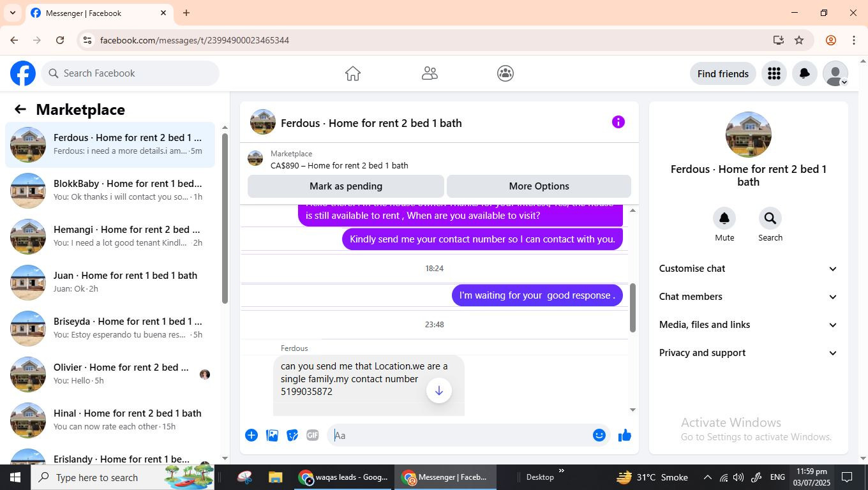The width and height of the screenshot is (868, 490).
Task: Open the account profile avatar menu
Action: coord(835,74)
